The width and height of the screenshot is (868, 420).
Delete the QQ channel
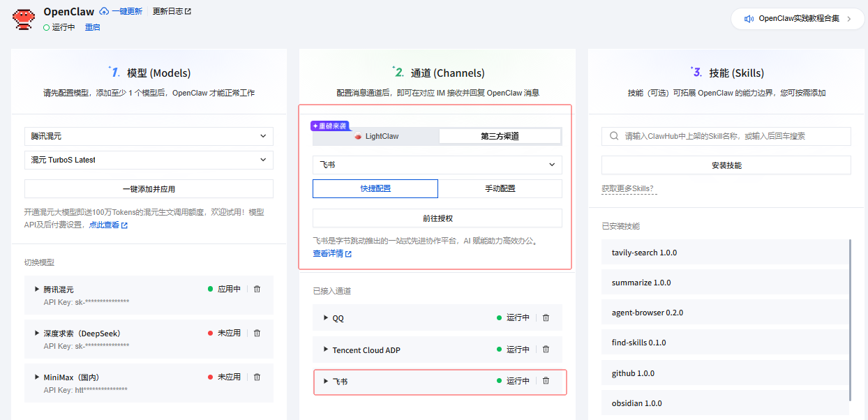click(546, 317)
